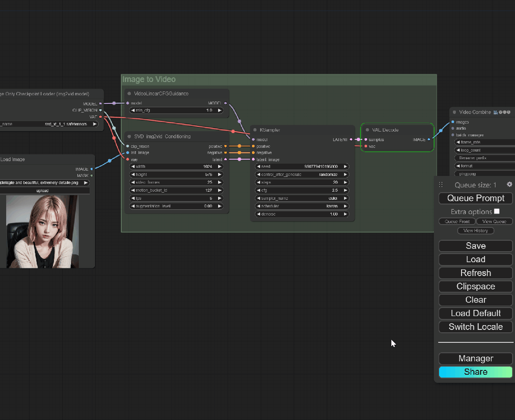Viewport: 515px width, 420px height.
Task: Enable the Extra options checkbox
Action: click(x=497, y=211)
